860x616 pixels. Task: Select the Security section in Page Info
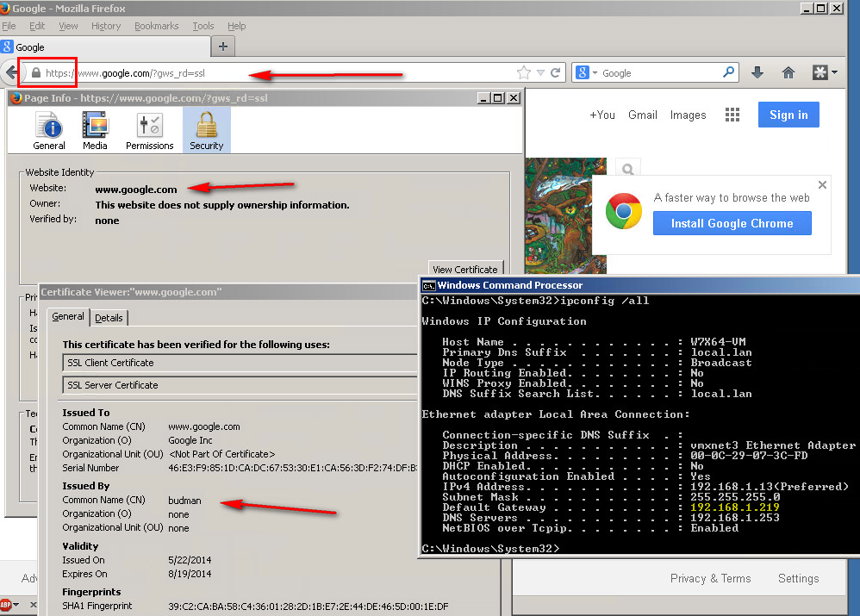point(206,131)
